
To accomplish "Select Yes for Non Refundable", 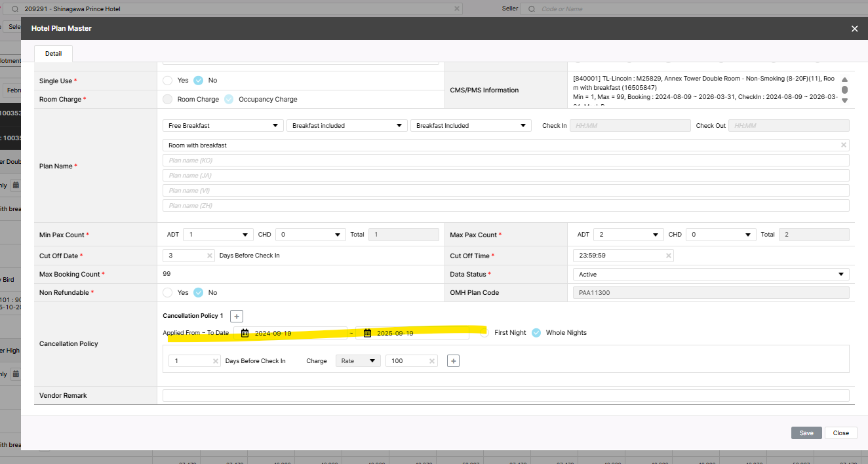I will pos(168,293).
